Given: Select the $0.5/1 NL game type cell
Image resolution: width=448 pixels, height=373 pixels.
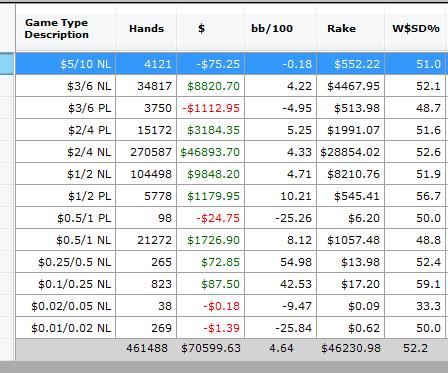Looking at the screenshot, I should click(66, 240).
